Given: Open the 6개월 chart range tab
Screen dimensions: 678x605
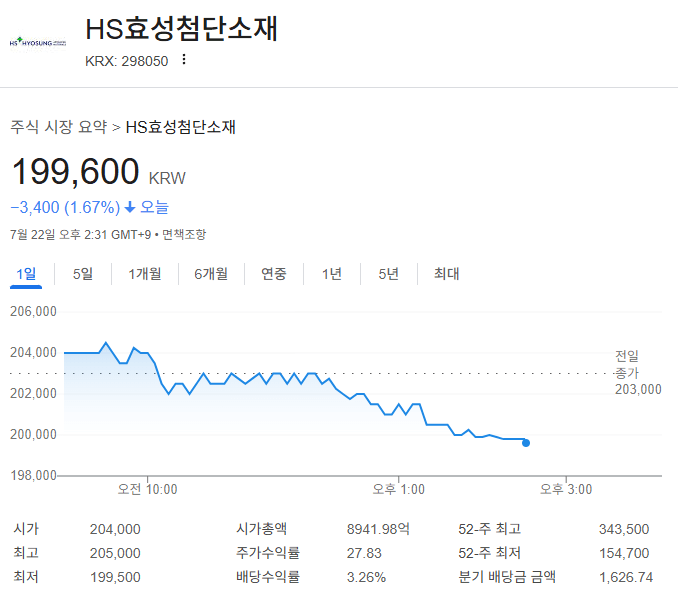Looking at the screenshot, I should point(211,274).
